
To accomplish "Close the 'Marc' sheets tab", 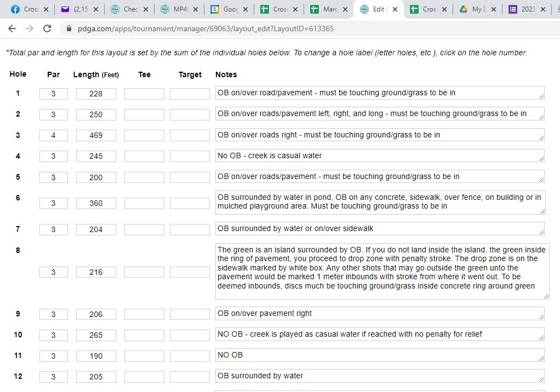I will (x=345, y=9).
